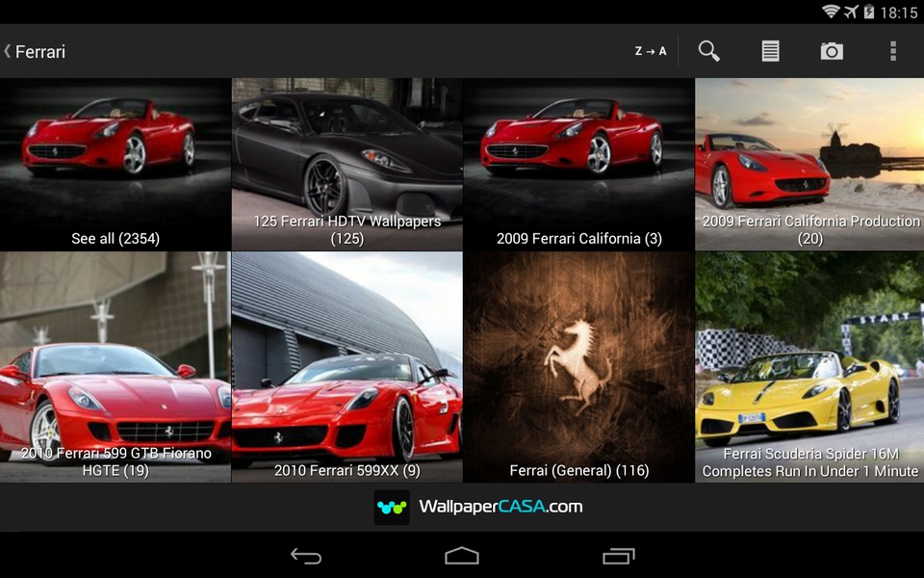Toggle the Z → A sort order

click(x=651, y=51)
